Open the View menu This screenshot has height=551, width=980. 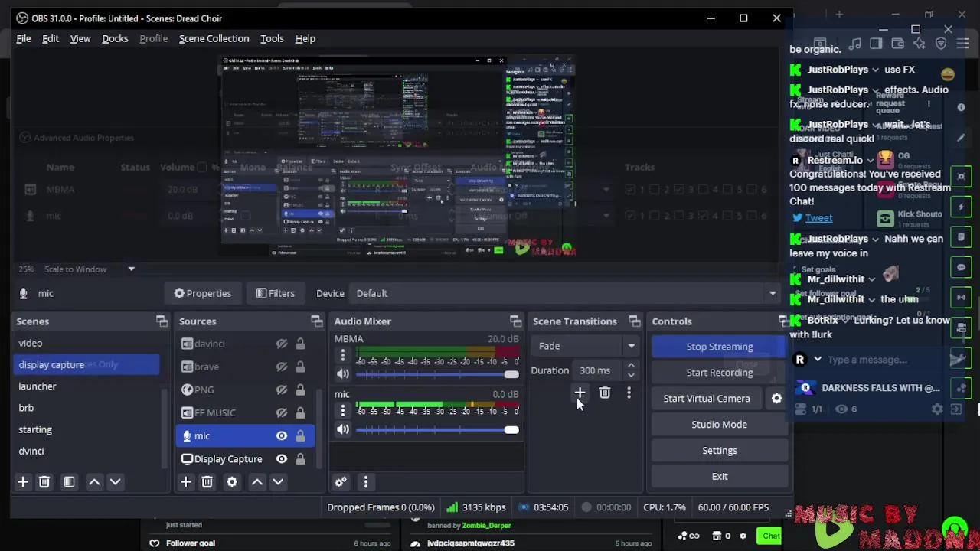point(80,38)
